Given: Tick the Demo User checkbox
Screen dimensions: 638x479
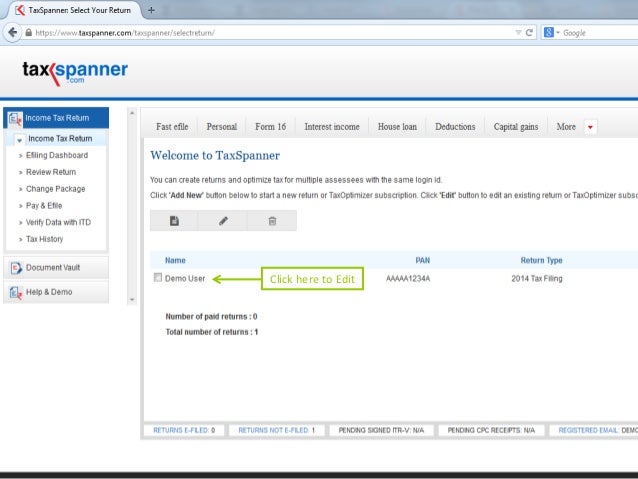Looking at the screenshot, I should [x=158, y=278].
